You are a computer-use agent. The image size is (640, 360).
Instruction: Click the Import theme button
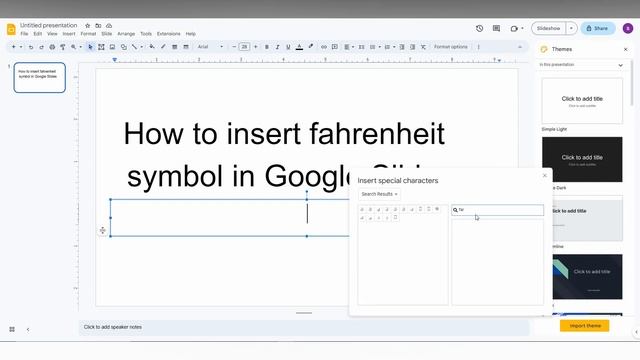pyautogui.click(x=584, y=326)
